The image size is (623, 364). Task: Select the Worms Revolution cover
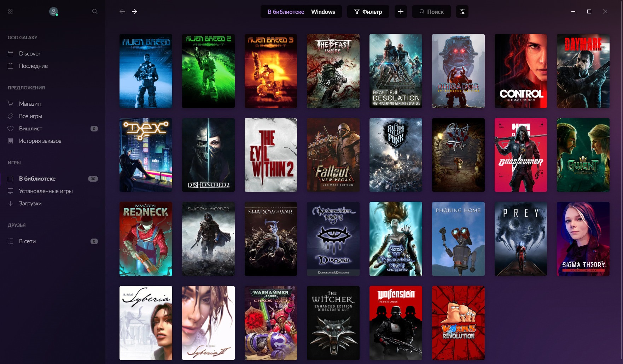point(458,323)
